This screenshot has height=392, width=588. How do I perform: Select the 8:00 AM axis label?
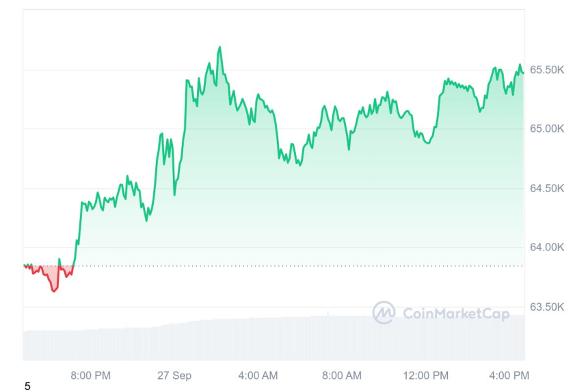(x=341, y=375)
